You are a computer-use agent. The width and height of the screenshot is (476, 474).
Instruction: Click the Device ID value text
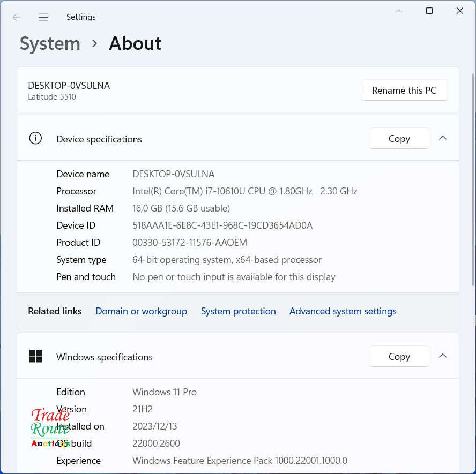coord(222,225)
